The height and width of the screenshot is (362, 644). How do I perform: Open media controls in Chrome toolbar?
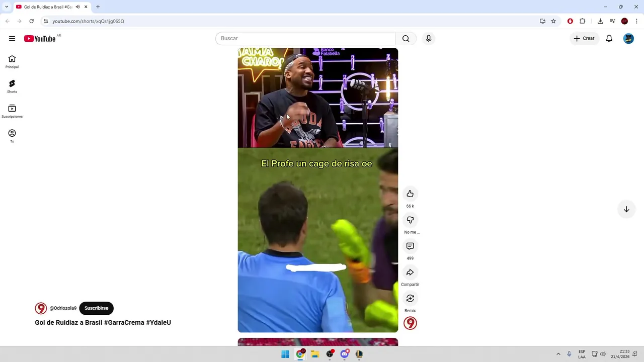612,21
